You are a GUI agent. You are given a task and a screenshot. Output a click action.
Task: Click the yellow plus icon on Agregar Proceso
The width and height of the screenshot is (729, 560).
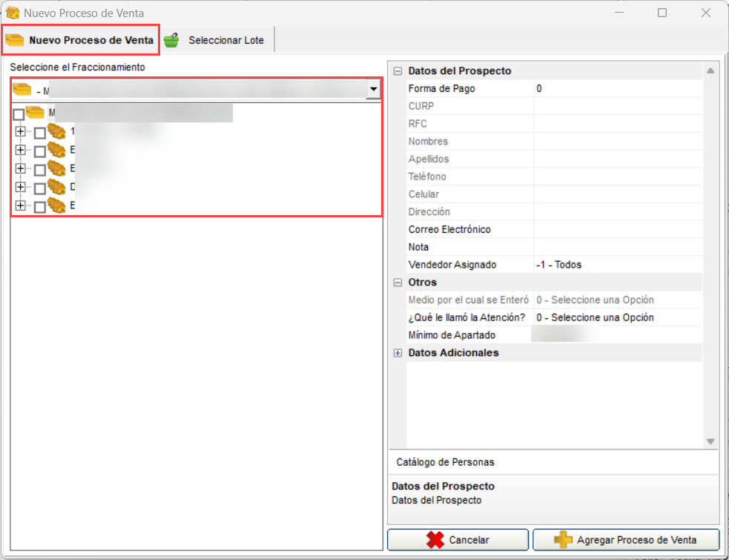coord(563,540)
